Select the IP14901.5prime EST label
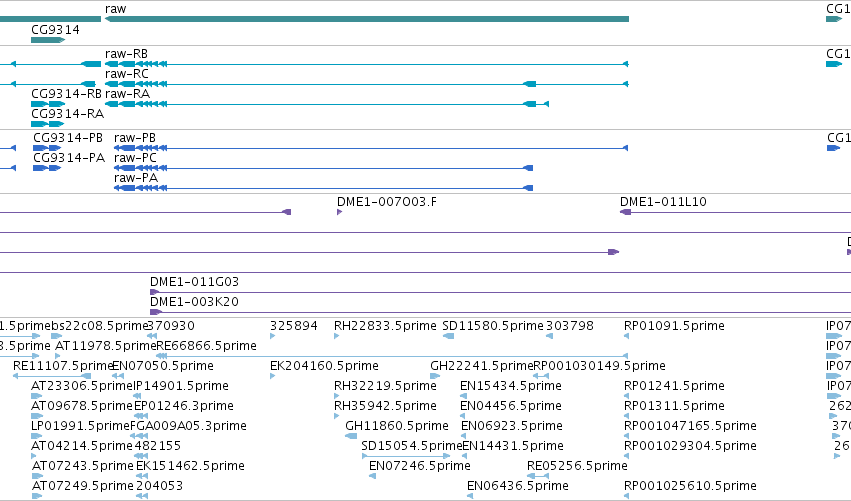851x501 pixels. click(x=181, y=386)
